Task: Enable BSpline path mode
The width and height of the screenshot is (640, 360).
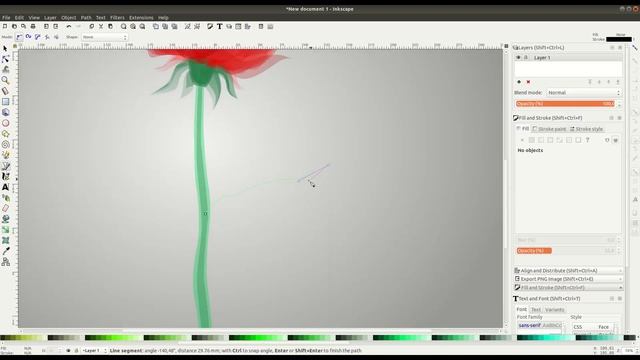Action: click(x=38, y=37)
